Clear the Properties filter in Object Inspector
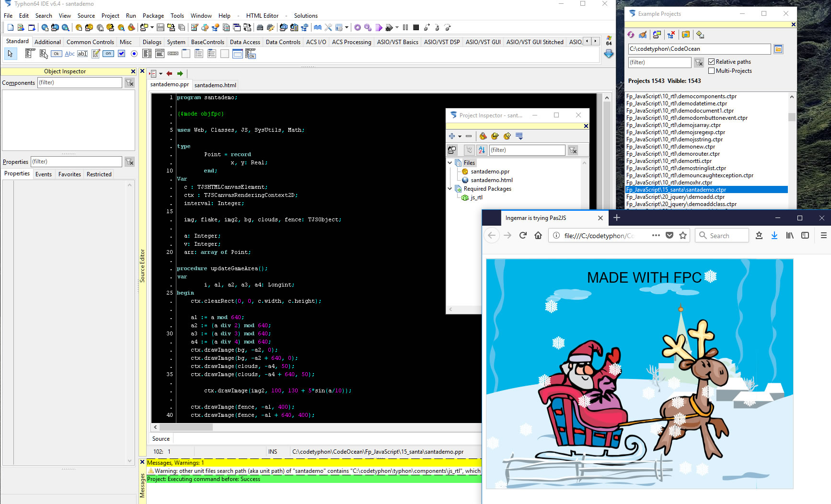Viewport: 831px width, 504px height. click(129, 162)
